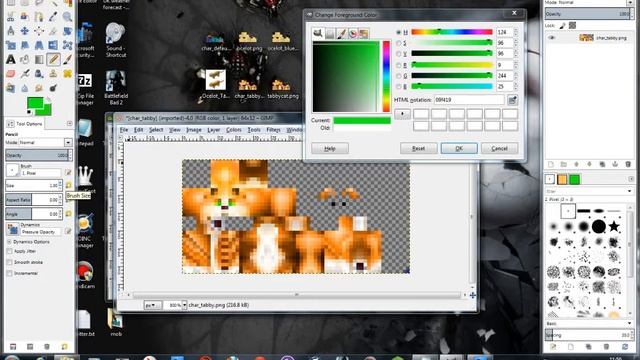Select the H radio button in color dialog
Viewport: 640px width, 360px height.
pos(398,32)
